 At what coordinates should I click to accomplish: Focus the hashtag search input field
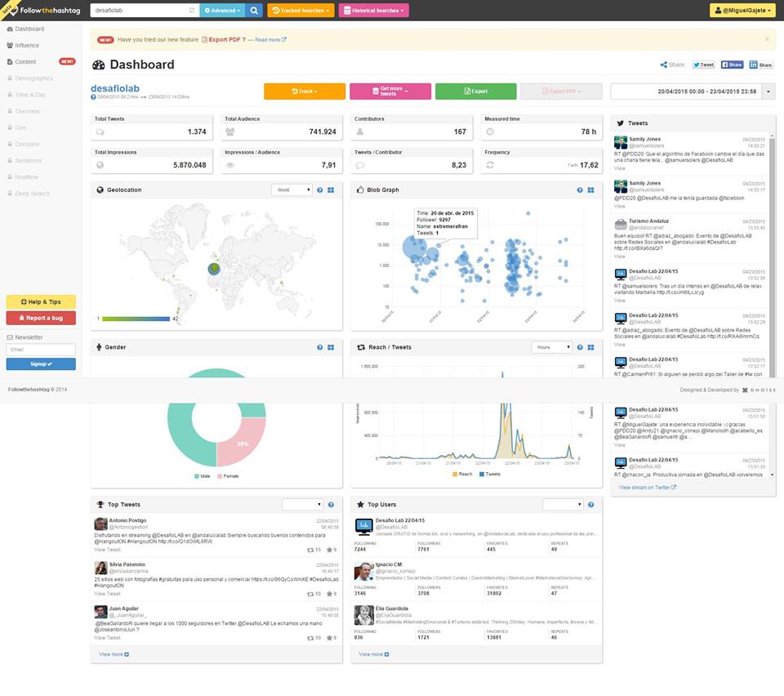tap(139, 10)
